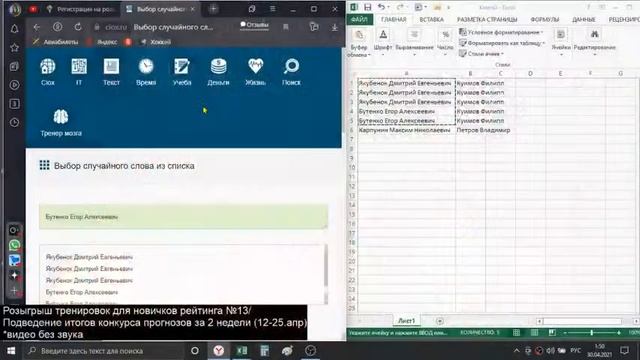
Task: Switch to the ДАННЫЕ ribbon tab
Action: 583,19
